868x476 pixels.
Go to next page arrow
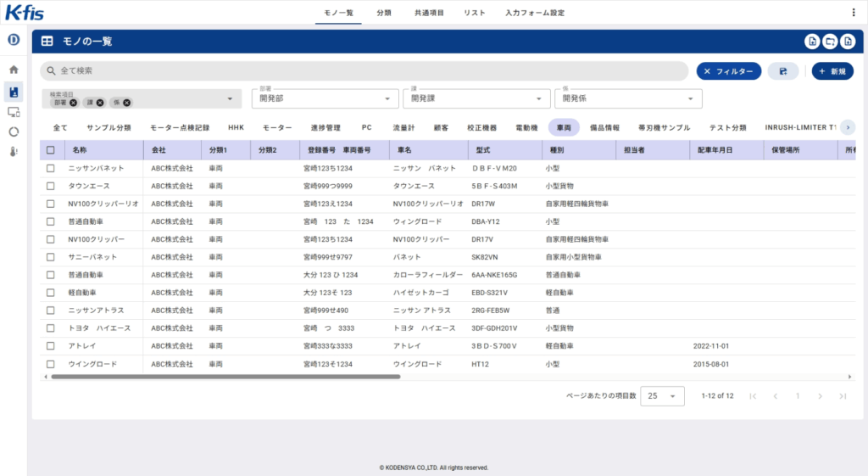(x=820, y=396)
